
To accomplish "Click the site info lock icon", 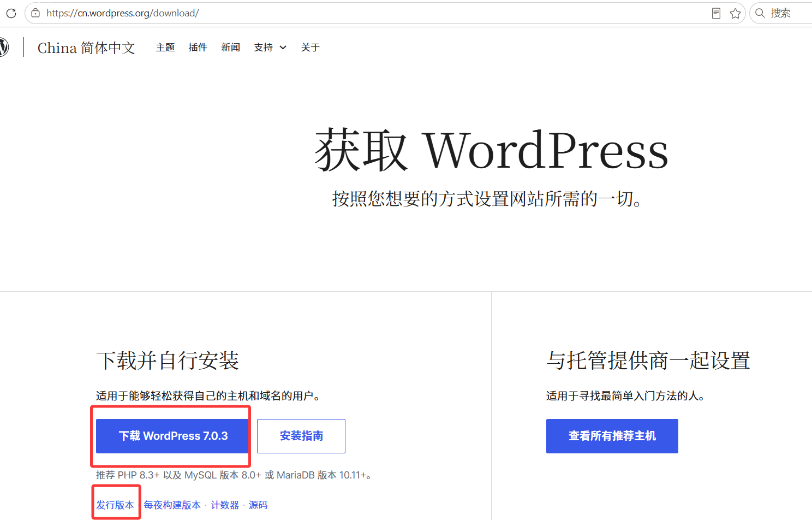I will 35,13.
